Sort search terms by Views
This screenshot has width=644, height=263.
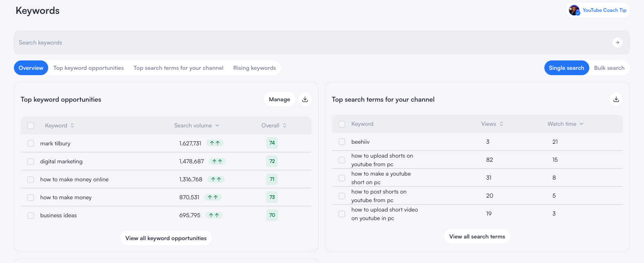click(492, 124)
